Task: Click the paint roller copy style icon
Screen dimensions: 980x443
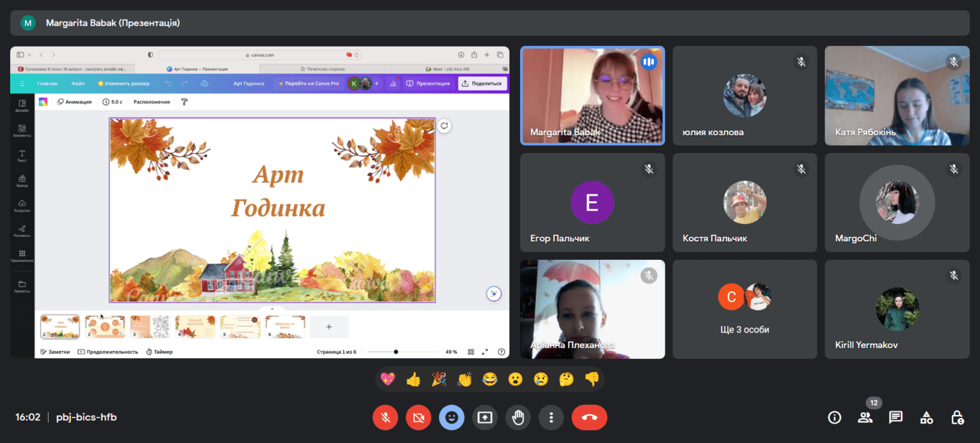Action: pyautogui.click(x=184, y=101)
